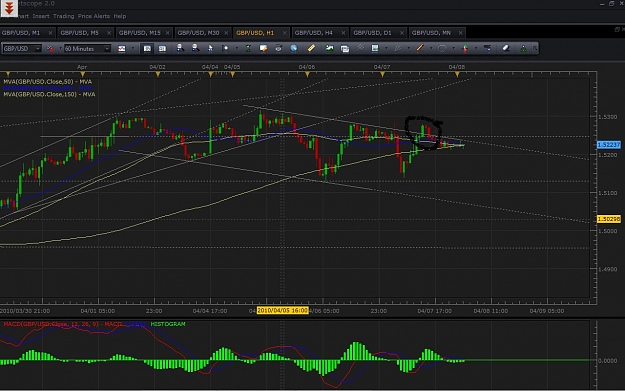This screenshot has height=391, width=625.
Task: Close the GBP/USD, MN tab
Action: pyautogui.click(x=460, y=33)
